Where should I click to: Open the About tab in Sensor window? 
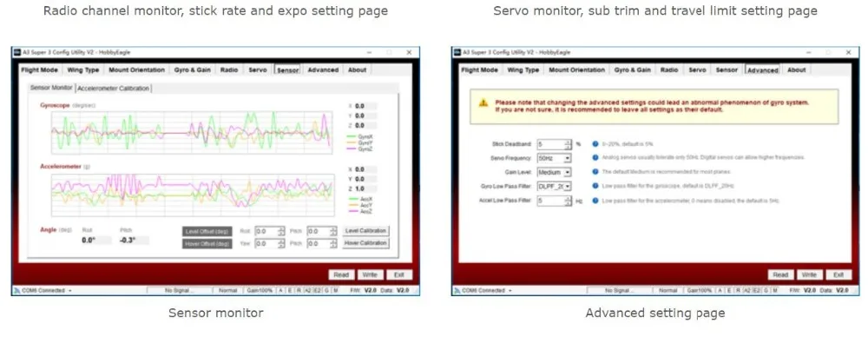pyautogui.click(x=357, y=69)
